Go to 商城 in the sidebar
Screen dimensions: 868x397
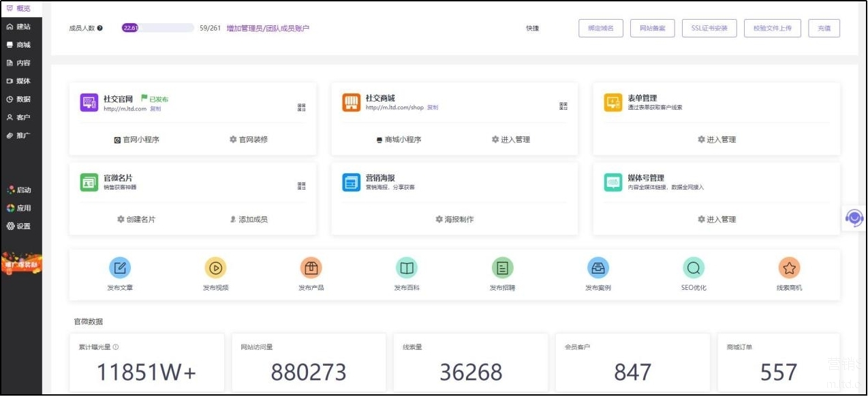[x=19, y=45]
